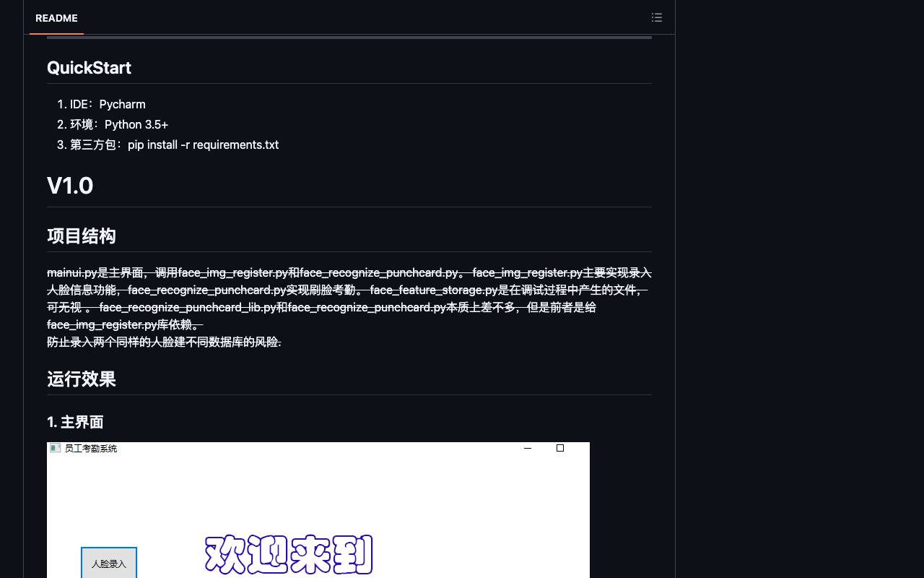
Task: Click the 'IDE：Pycharm' list item
Action: coord(108,104)
